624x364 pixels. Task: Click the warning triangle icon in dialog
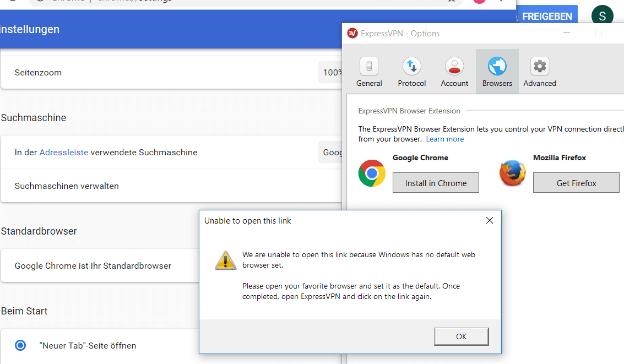(x=226, y=260)
